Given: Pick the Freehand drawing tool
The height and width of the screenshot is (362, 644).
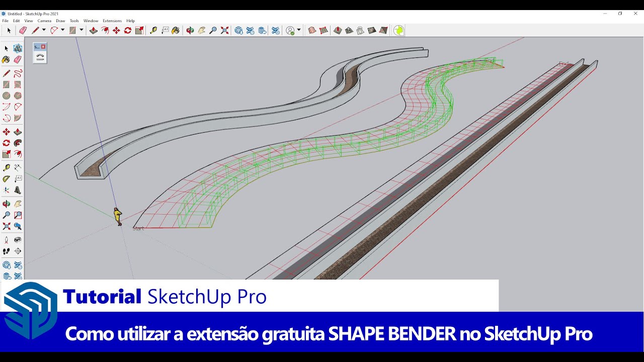Looking at the screenshot, I should click(x=18, y=73).
